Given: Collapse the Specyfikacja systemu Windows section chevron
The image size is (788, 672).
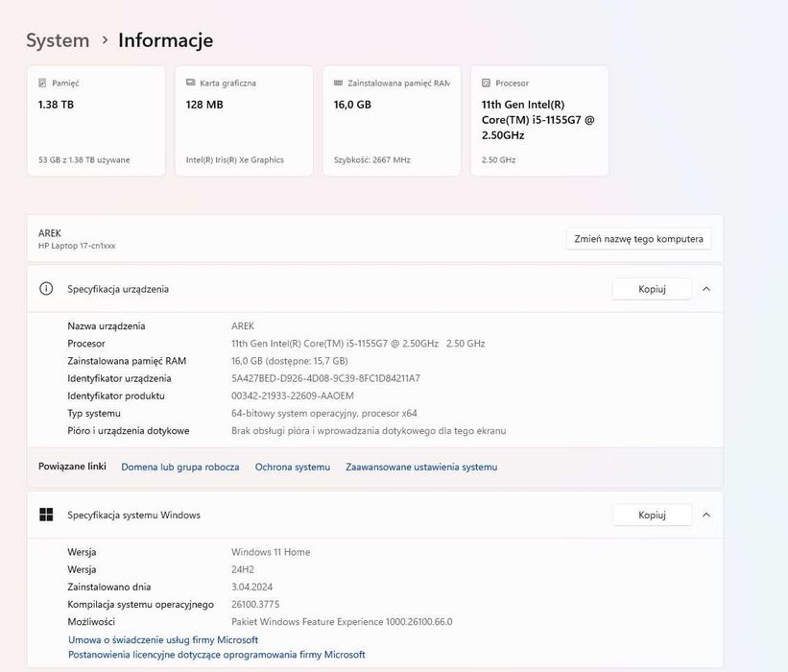Looking at the screenshot, I should 706,516.
